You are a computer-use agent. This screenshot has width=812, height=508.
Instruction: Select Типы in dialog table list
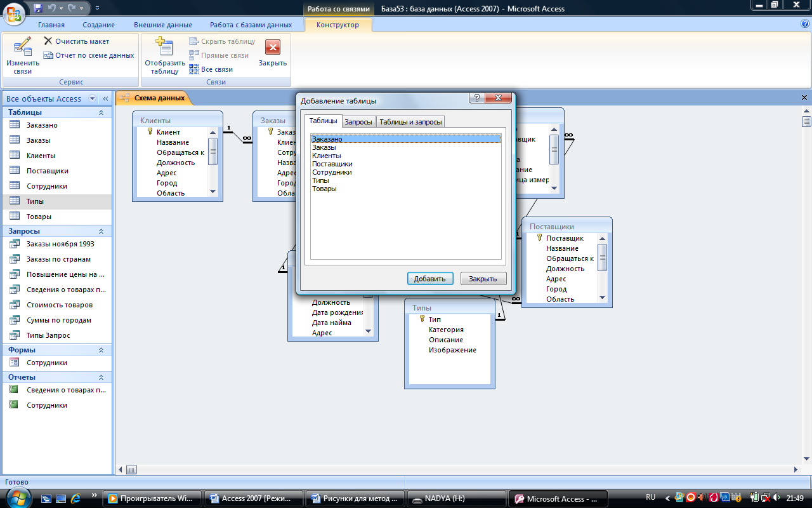click(406, 180)
